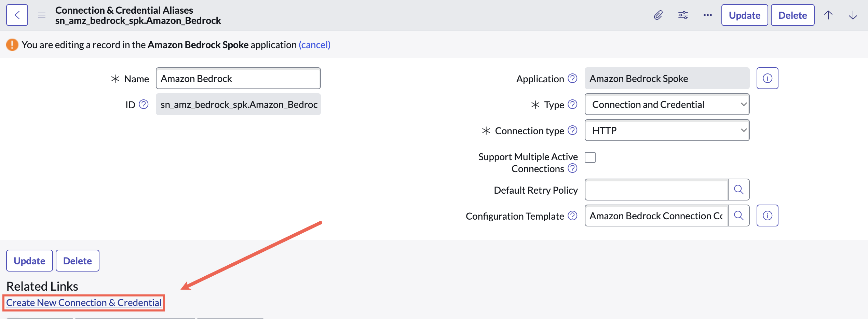The height and width of the screenshot is (319, 868).
Task: Click the 'Connection & Credential Aliases' title
Action: point(124,10)
